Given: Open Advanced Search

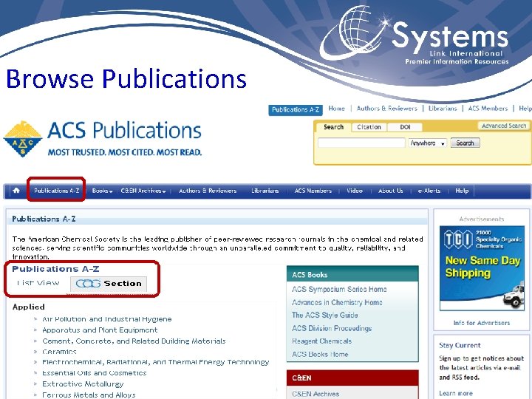Looking at the screenshot, I should pos(504,126).
